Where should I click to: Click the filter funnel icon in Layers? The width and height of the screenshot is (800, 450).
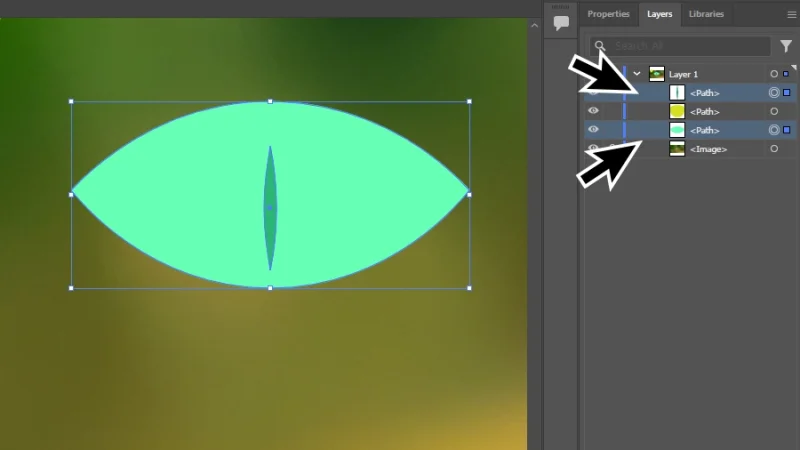786,46
